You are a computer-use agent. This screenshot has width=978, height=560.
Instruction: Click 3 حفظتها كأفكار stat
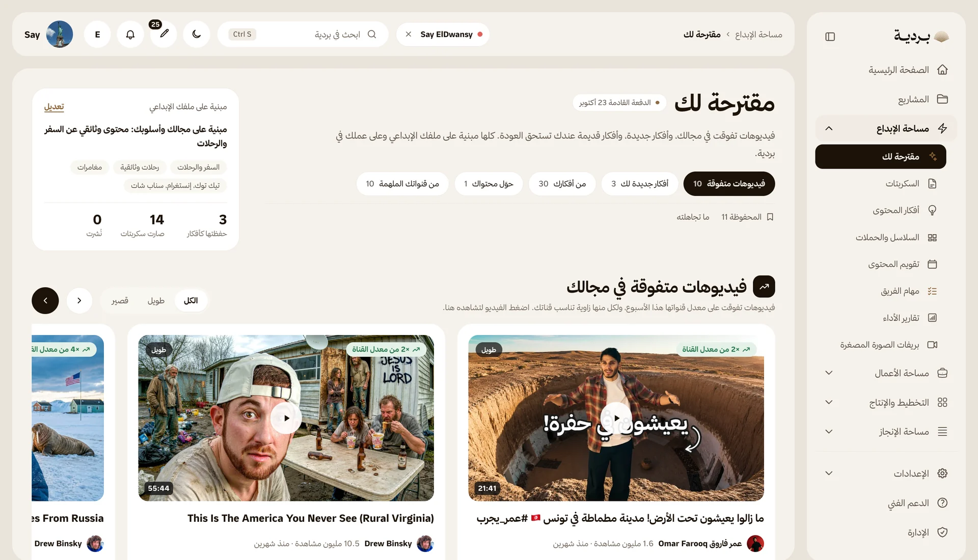(x=207, y=225)
